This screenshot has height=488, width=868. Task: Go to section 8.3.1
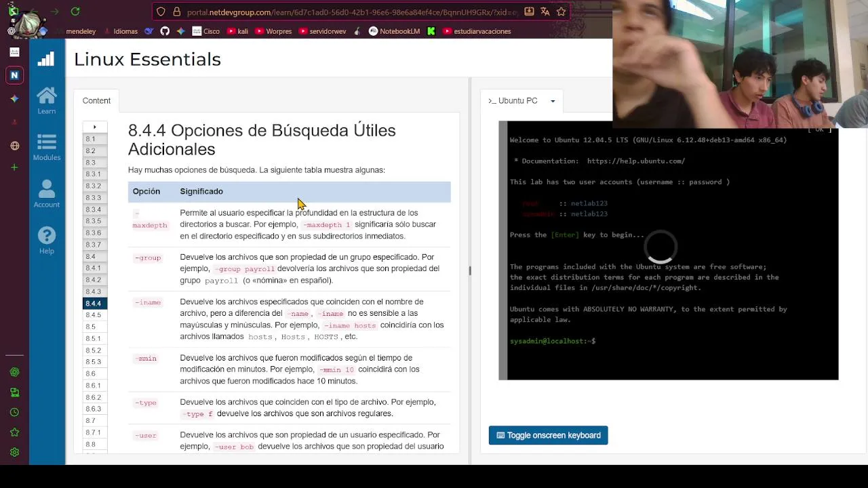click(x=95, y=174)
